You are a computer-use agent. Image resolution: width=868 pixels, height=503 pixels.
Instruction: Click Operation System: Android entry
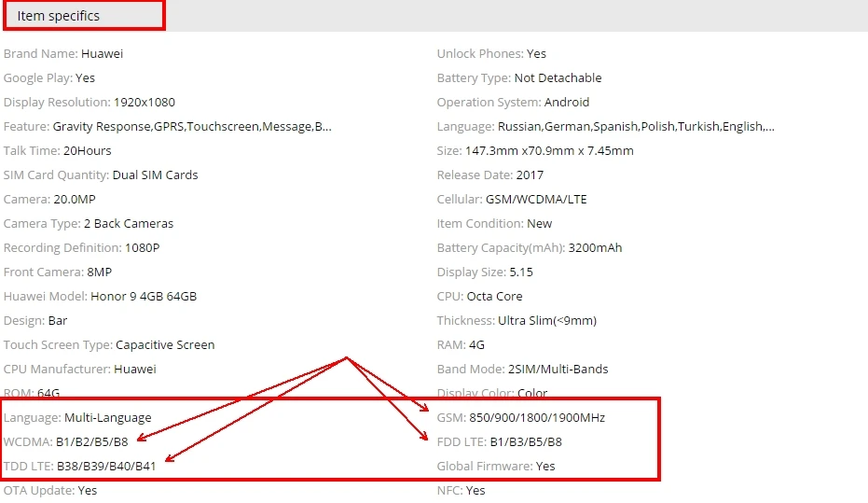pos(513,103)
